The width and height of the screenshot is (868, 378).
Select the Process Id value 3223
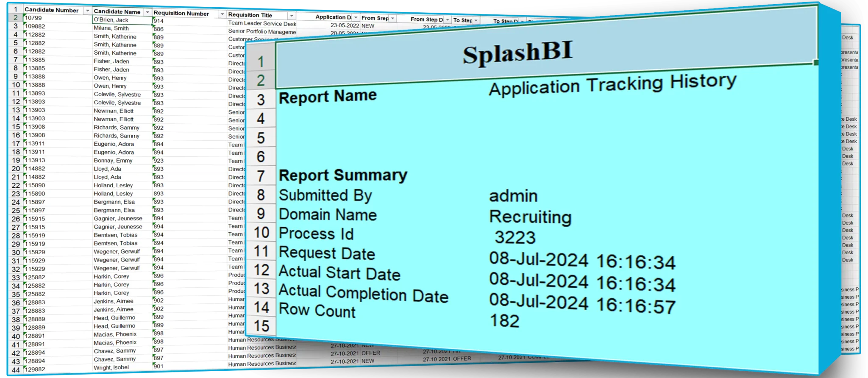(515, 237)
